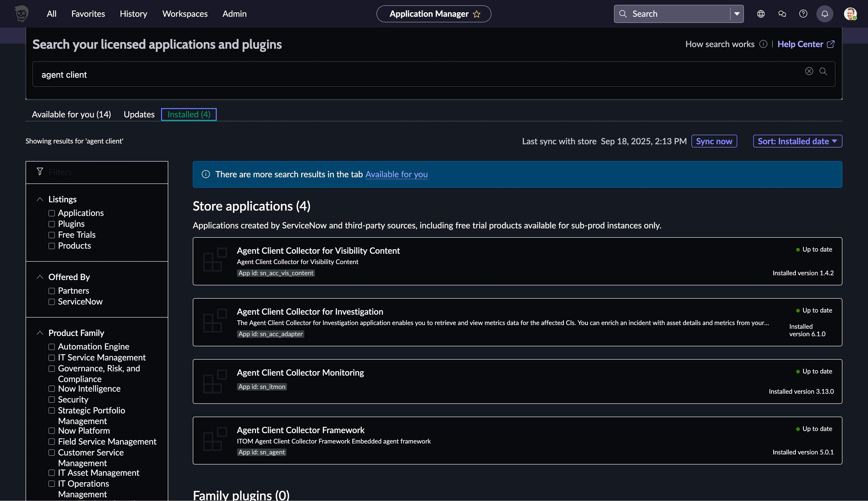Select the Installed (4) tab
This screenshot has height=501, width=868.
[x=189, y=114]
